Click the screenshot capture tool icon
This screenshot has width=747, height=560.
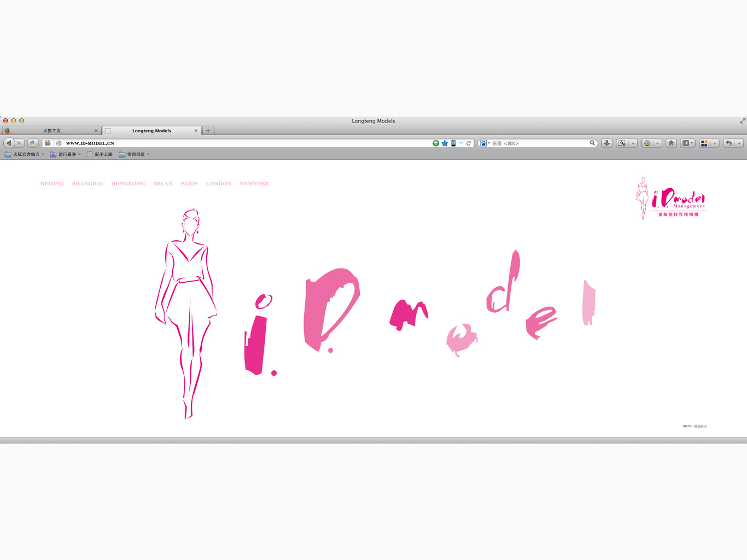point(622,143)
